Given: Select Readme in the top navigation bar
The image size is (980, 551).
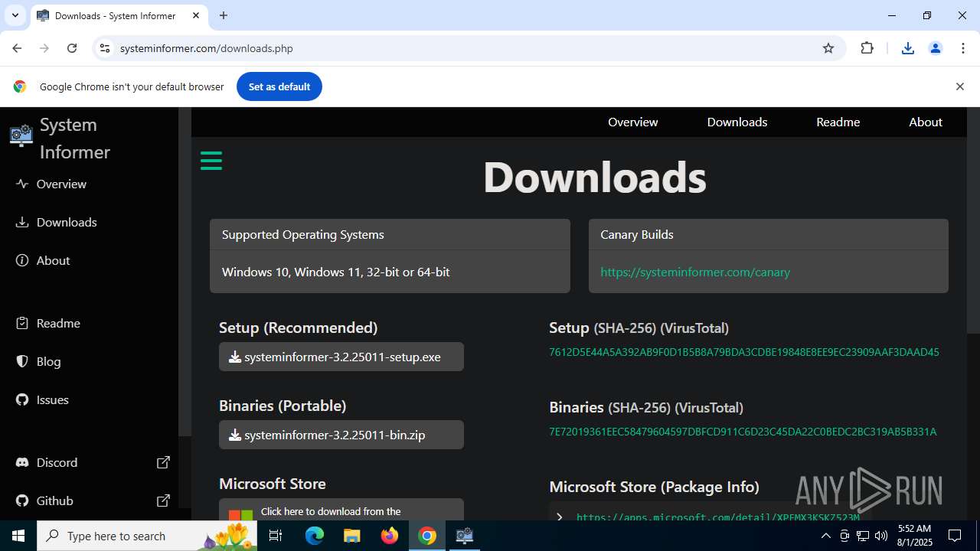Looking at the screenshot, I should [838, 122].
